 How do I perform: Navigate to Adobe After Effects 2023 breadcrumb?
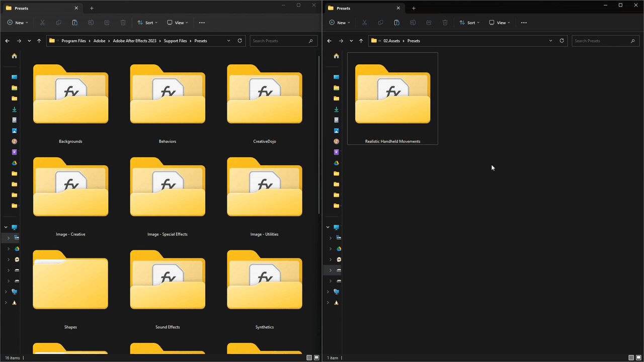pos(135,41)
